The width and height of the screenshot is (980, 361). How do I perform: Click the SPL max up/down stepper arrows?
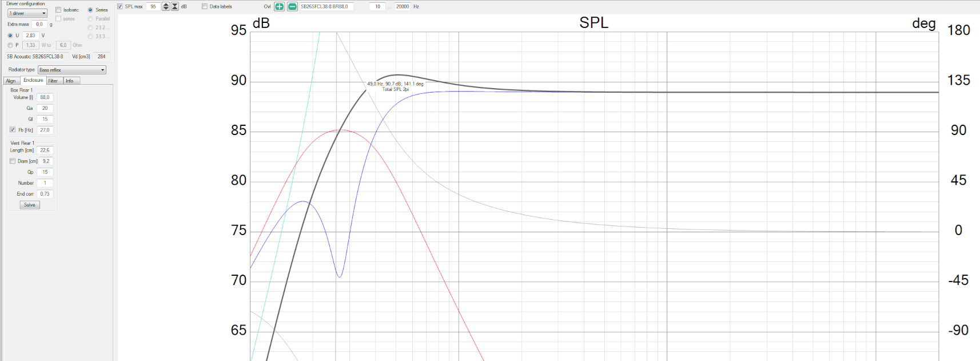[x=166, y=6]
